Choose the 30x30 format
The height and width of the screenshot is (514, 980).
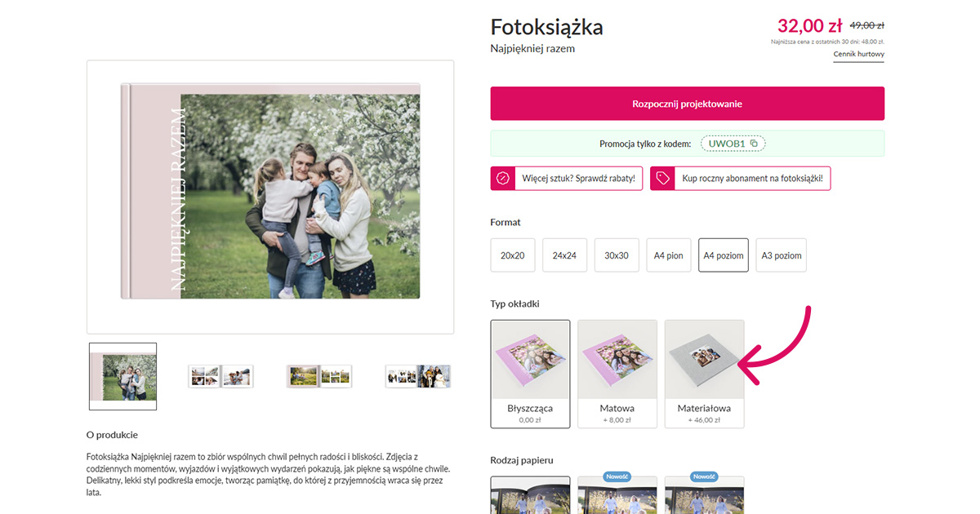point(617,255)
